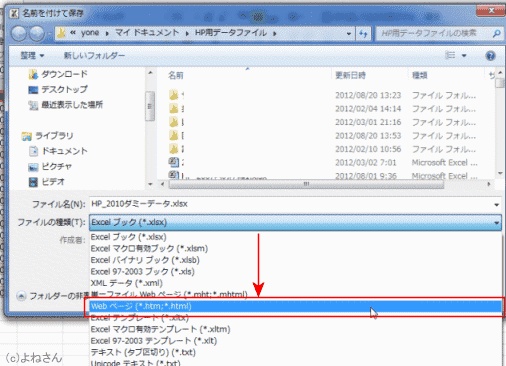Choose Excel マクロ有効ブック (*.xlsm) option
The height and width of the screenshot is (366, 506).
click(295, 249)
